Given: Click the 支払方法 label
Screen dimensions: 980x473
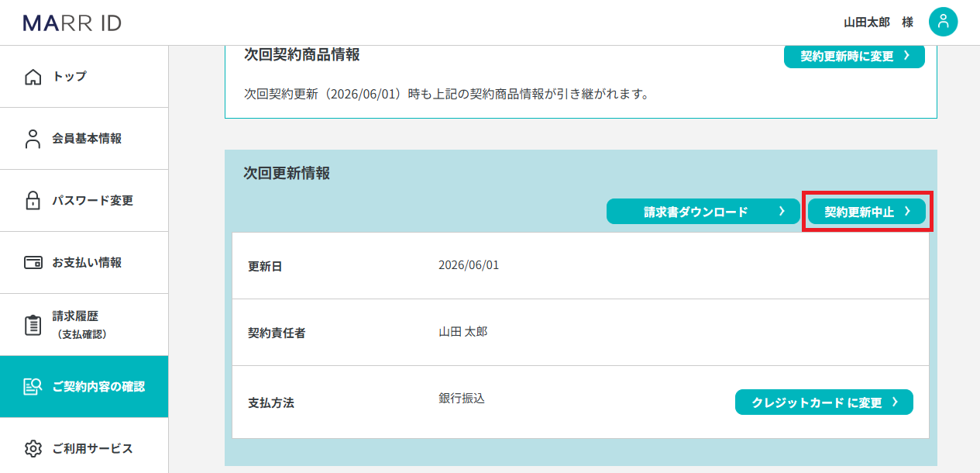Looking at the screenshot, I should 271,403.
